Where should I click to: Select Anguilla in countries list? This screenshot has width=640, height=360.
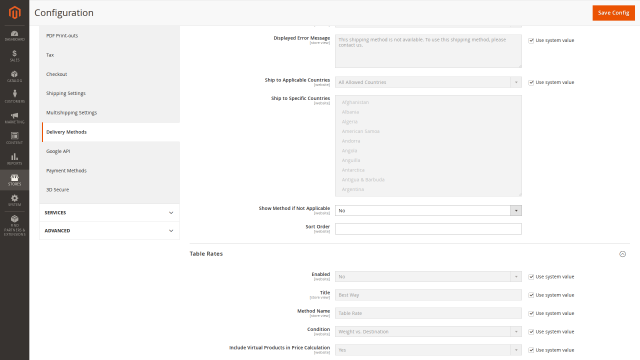(x=427, y=160)
